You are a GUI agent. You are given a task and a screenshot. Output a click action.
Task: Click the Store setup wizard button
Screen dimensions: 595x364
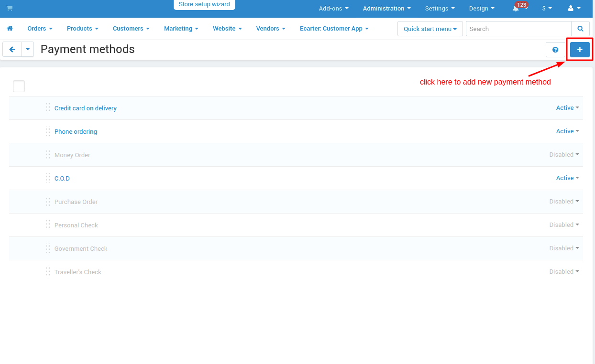[204, 5]
